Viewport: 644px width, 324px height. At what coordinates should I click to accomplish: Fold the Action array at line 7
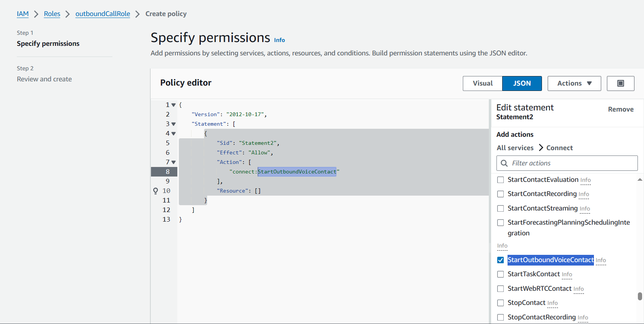click(x=174, y=162)
